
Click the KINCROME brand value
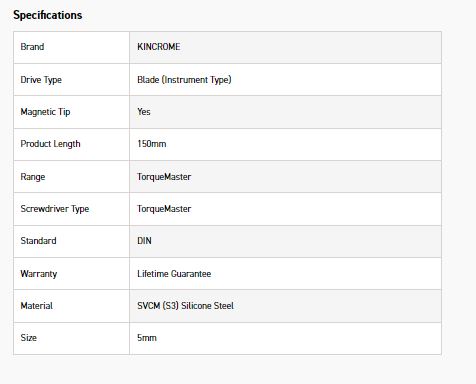(x=159, y=47)
